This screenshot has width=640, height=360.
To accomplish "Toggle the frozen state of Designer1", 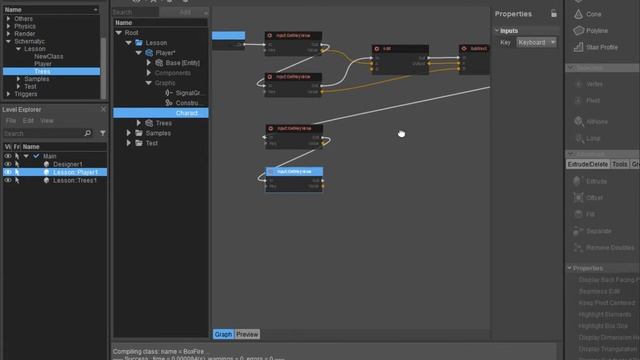I will 17,164.
